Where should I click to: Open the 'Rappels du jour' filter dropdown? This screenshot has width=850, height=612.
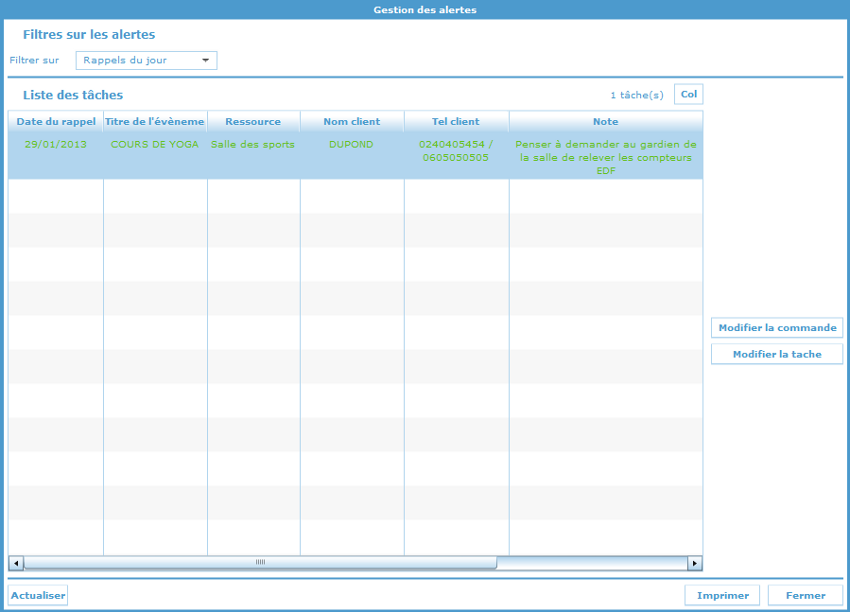click(x=146, y=60)
